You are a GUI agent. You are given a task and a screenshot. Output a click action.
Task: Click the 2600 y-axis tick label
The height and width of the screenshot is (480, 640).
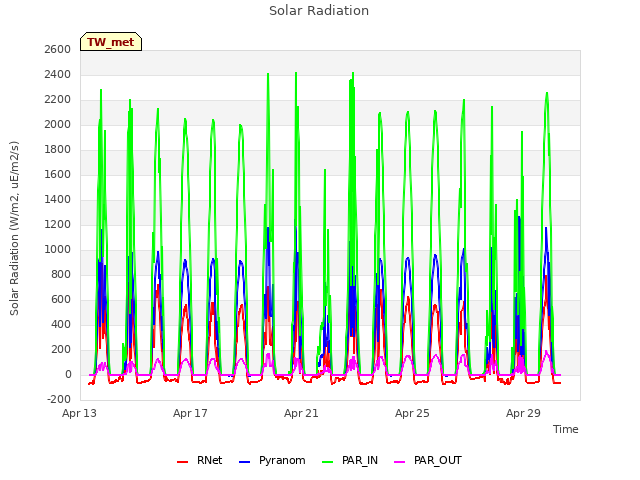[58, 49]
